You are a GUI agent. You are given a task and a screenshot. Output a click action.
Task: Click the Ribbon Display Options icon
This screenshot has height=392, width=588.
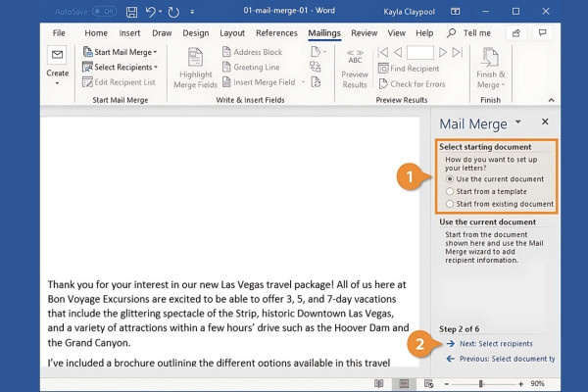point(456,12)
